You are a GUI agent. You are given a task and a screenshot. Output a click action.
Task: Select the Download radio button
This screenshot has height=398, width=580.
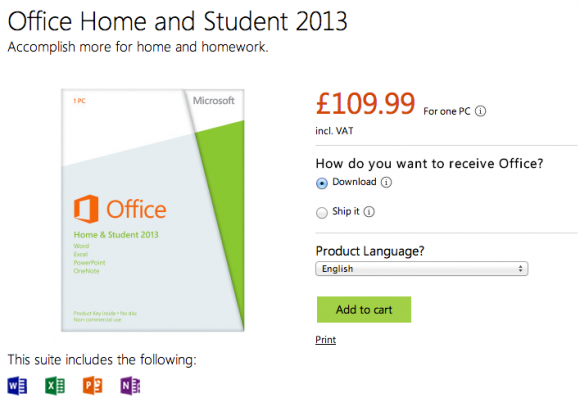click(322, 183)
